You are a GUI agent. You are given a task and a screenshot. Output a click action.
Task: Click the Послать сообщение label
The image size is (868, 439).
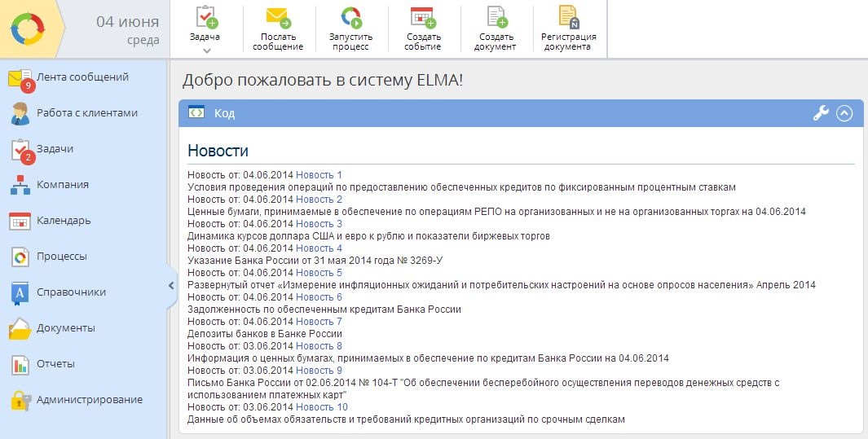pyautogui.click(x=278, y=42)
